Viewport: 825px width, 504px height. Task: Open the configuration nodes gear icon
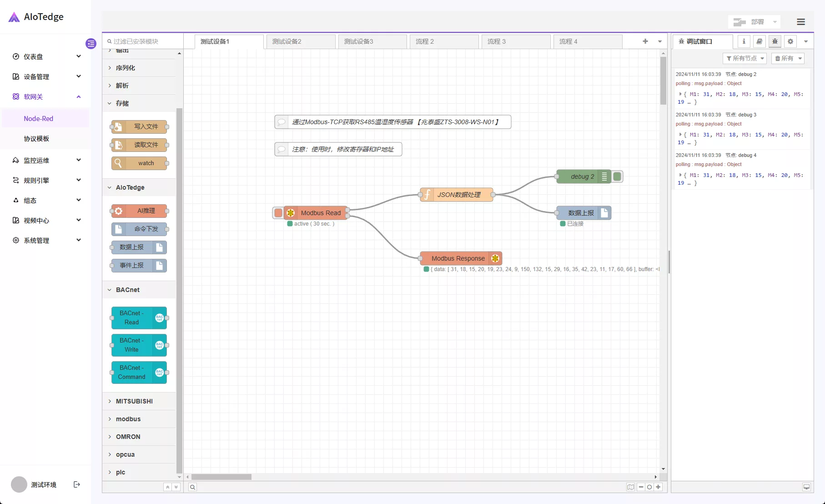tap(790, 41)
